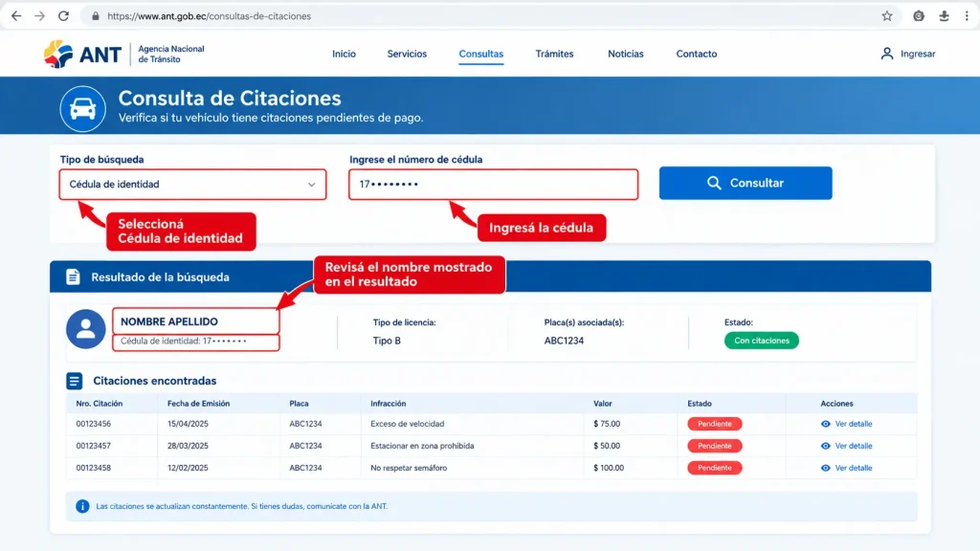Open the Trámites menu item

pos(554,54)
